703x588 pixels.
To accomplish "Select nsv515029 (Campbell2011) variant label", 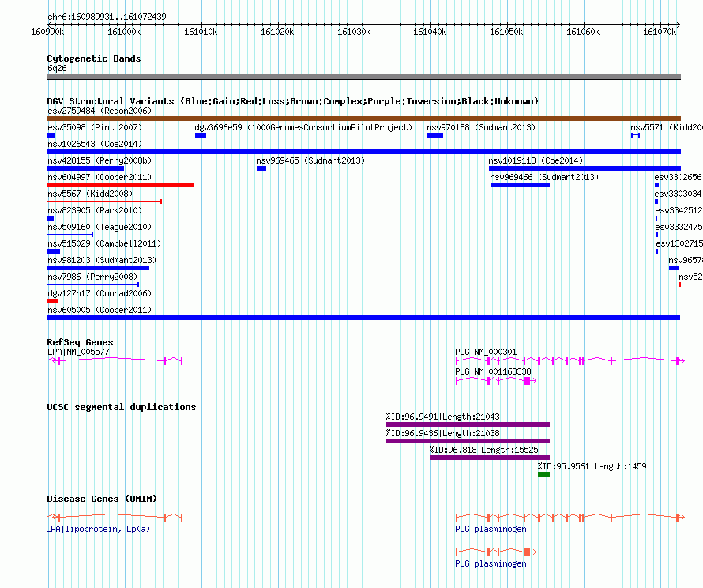I will point(104,243).
